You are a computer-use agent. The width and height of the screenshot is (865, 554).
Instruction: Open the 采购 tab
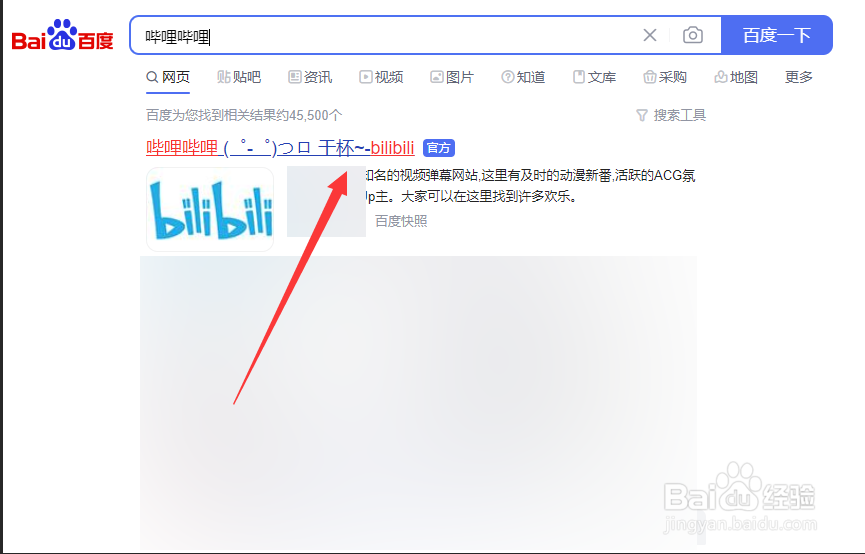[665, 77]
